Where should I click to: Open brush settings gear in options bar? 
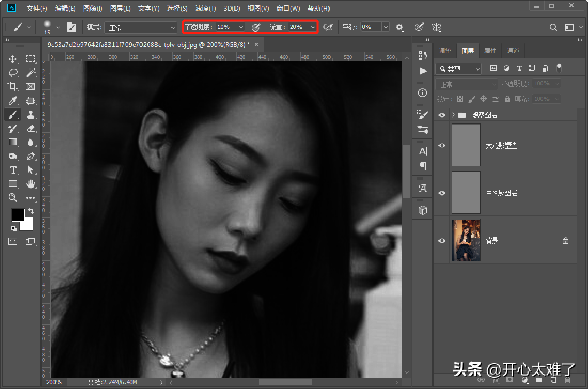(399, 27)
